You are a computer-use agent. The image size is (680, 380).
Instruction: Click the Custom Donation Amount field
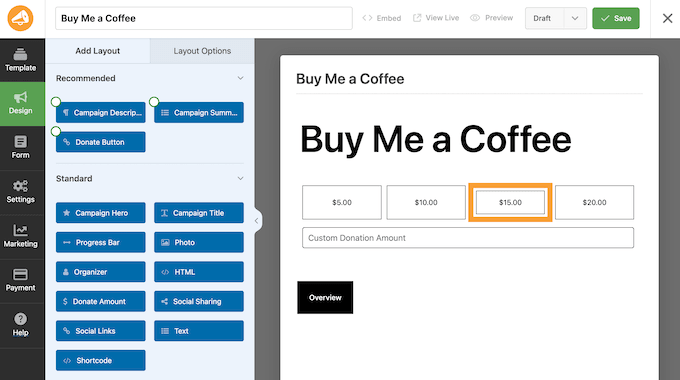468,238
